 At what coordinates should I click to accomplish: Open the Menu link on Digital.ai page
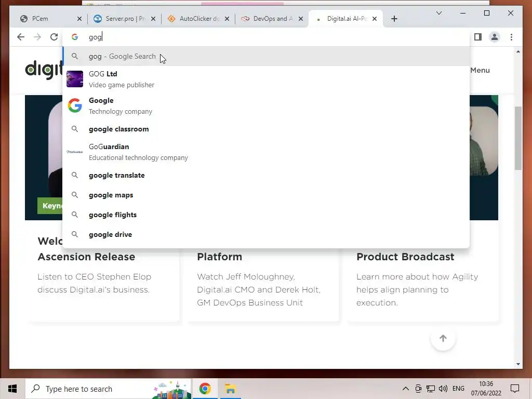coord(480,70)
